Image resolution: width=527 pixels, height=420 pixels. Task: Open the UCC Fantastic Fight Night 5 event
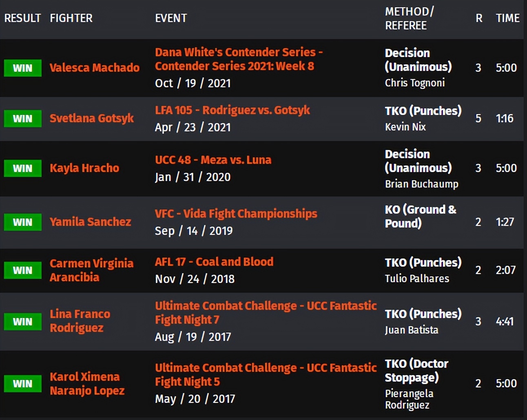[266, 374]
